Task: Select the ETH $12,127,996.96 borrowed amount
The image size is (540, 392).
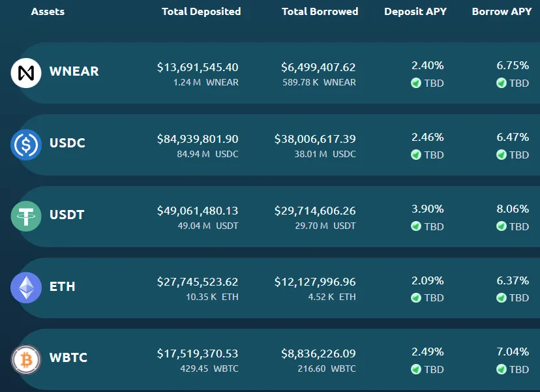Action: (315, 282)
